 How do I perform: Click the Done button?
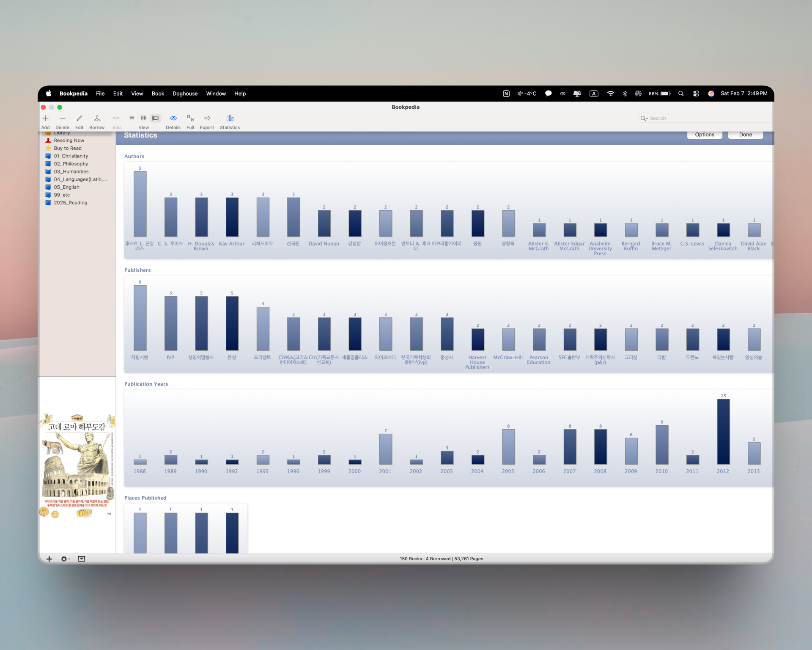pyautogui.click(x=745, y=135)
